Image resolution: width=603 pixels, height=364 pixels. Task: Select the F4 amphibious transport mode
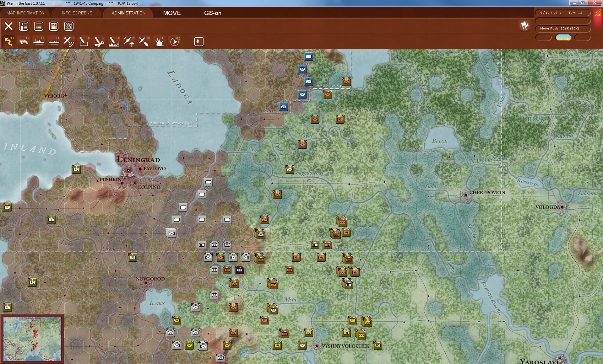[x=54, y=41]
